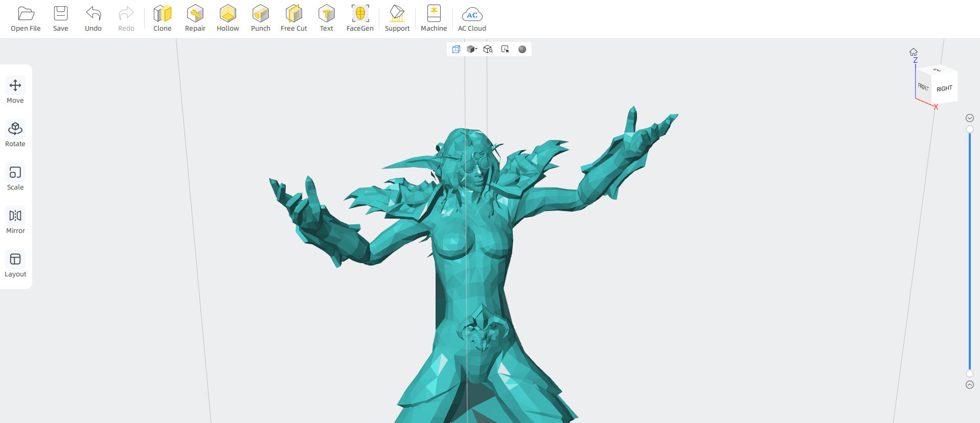Toggle the perspective wireframe box view
The width and height of the screenshot is (980, 423).
coord(456,49)
